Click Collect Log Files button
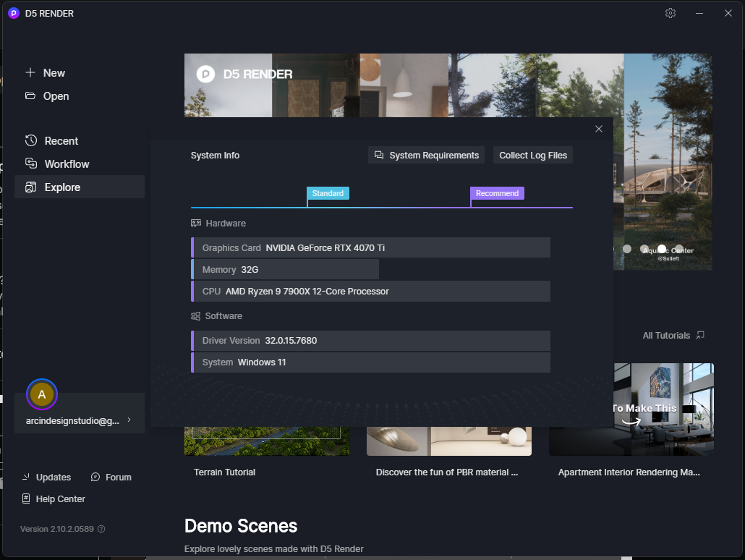This screenshot has height=560, width=745. click(533, 156)
